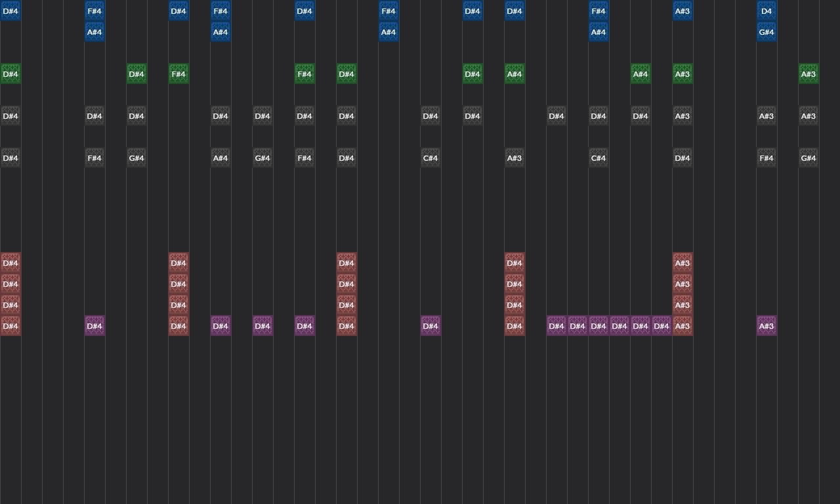Click gray A#3 note directly above gray D#4
The image size is (840, 504).
[x=682, y=116]
